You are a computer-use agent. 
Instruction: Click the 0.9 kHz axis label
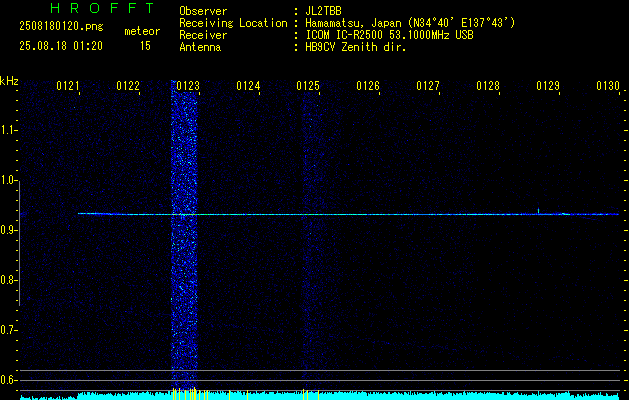pos(7,230)
